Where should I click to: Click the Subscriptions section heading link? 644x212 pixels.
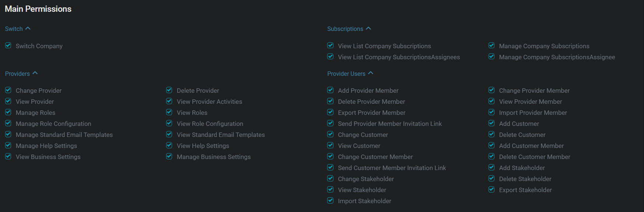[x=345, y=29]
